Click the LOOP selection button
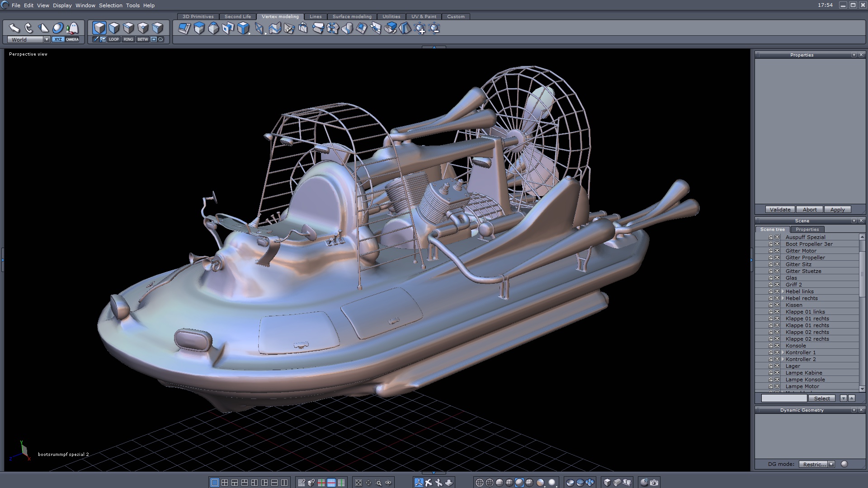This screenshot has width=868, height=488. (x=113, y=39)
